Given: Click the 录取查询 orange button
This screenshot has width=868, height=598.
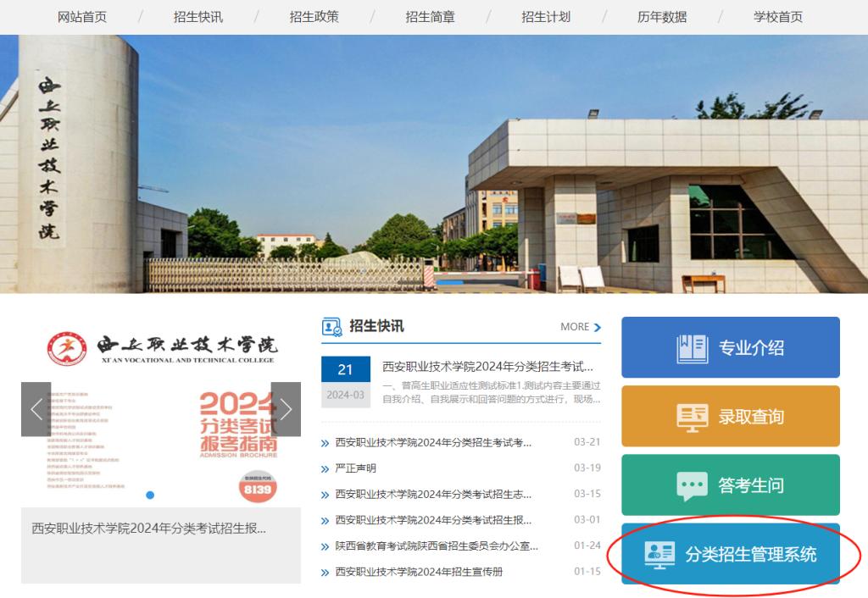Looking at the screenshot, I should pos(730,417).
